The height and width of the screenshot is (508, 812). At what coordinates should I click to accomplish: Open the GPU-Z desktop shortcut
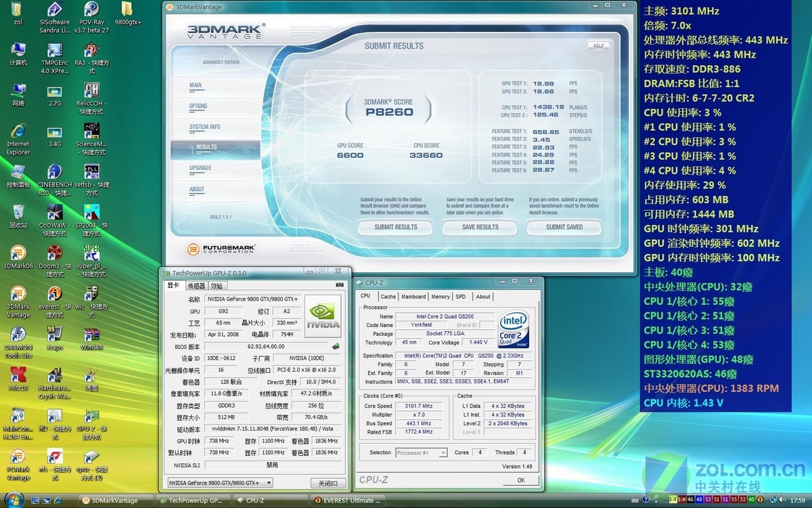click(91, 423)
